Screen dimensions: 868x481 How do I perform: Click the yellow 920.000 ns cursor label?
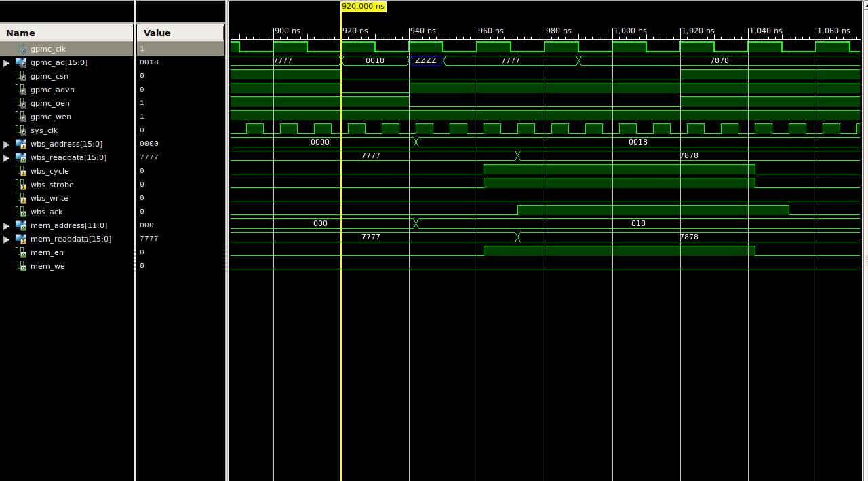(363, 6)
